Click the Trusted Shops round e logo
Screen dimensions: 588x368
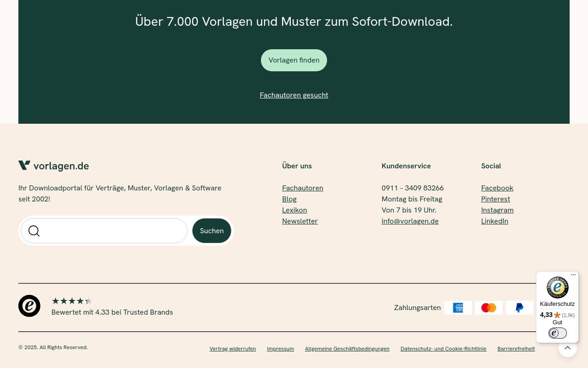click(29, 306)
